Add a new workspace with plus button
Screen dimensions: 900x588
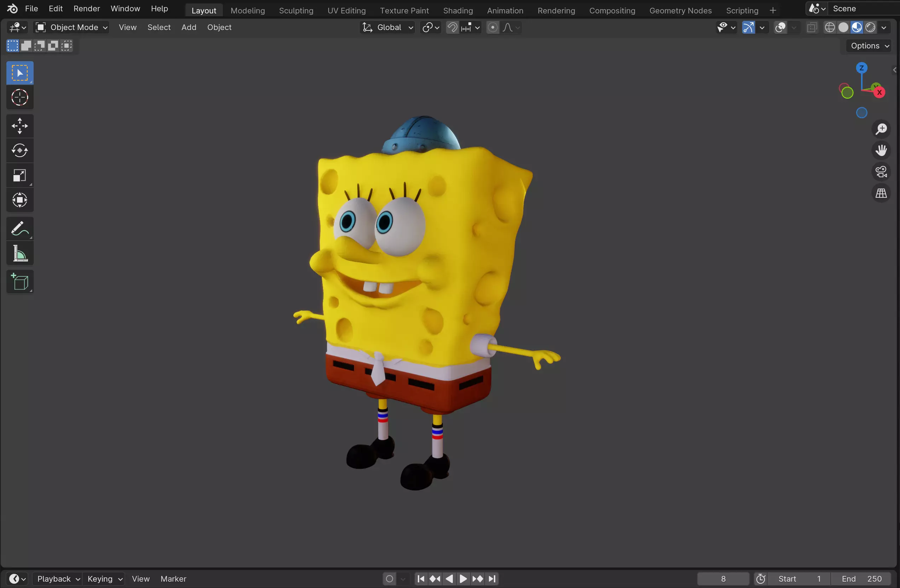(x=773, y=11)
